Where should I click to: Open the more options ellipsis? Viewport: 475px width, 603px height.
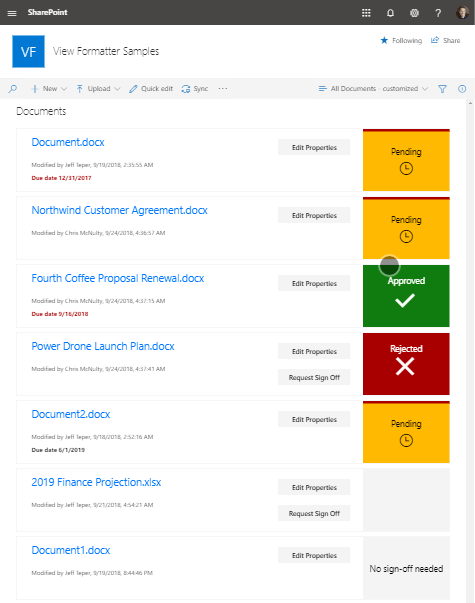point(223,88)
